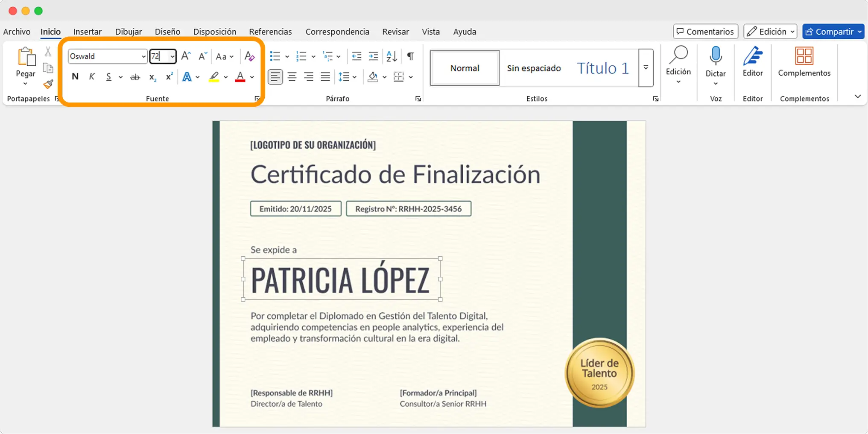Viewport: 868px width, 434px height.
Task: Apply red font color
Action: (240, 77)
